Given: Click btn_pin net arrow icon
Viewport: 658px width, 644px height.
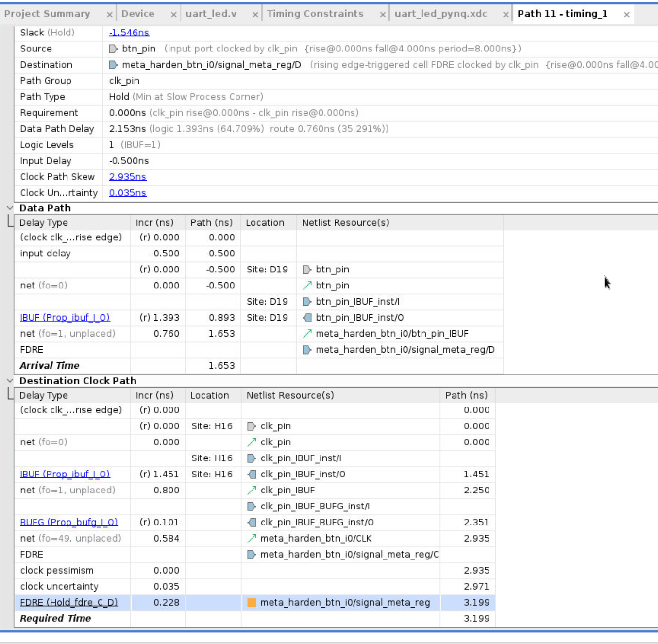Looking at the screenshot, I should [x=307, y=286].
